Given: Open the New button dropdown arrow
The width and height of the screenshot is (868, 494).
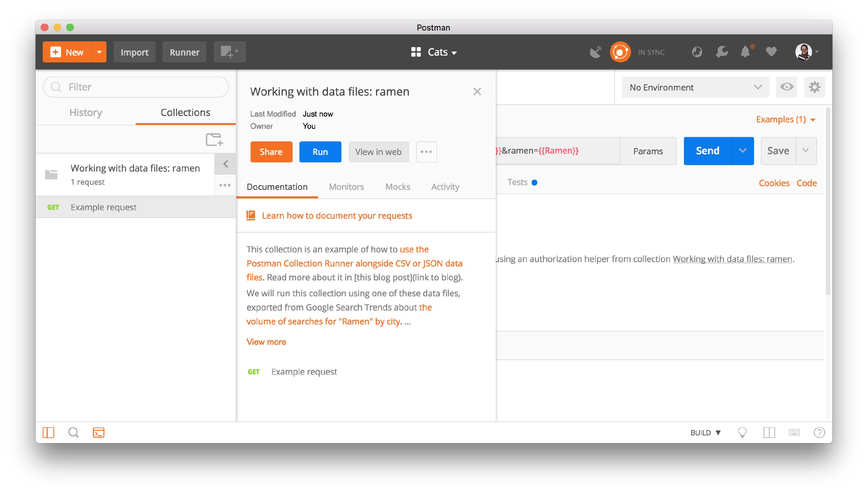Looking at the screenshot, I should click(99, 52).
